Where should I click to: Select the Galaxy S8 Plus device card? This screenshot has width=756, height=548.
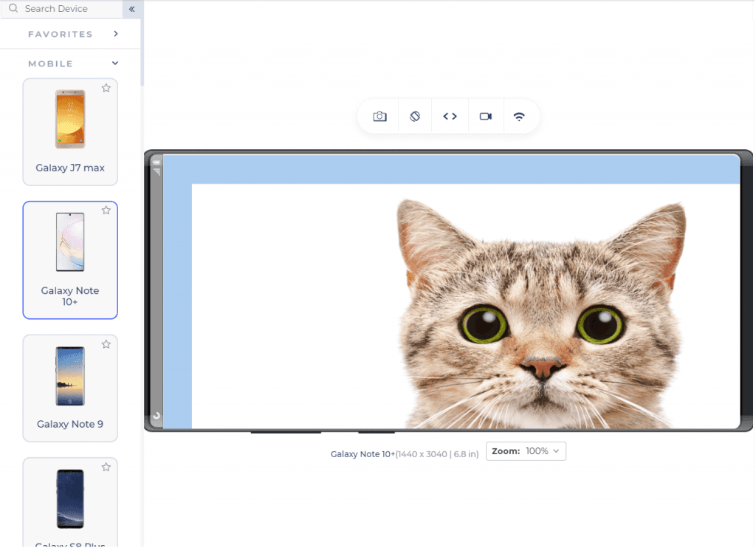[70, 502]
